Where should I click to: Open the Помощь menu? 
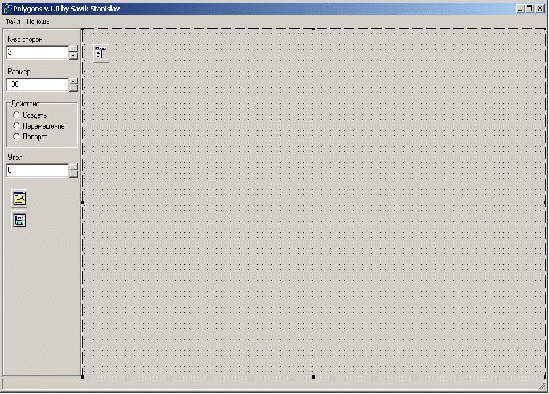click(x=38, y=22)
